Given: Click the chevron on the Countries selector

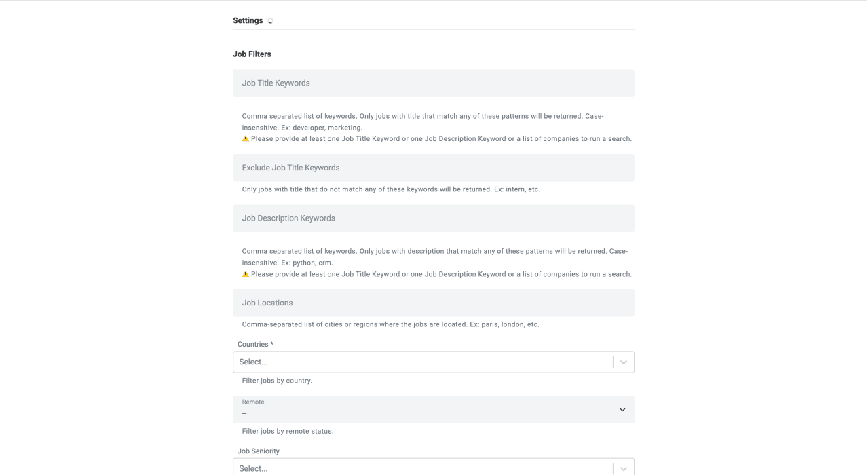Looking at the screenshot, I should (x=623, y=362).
